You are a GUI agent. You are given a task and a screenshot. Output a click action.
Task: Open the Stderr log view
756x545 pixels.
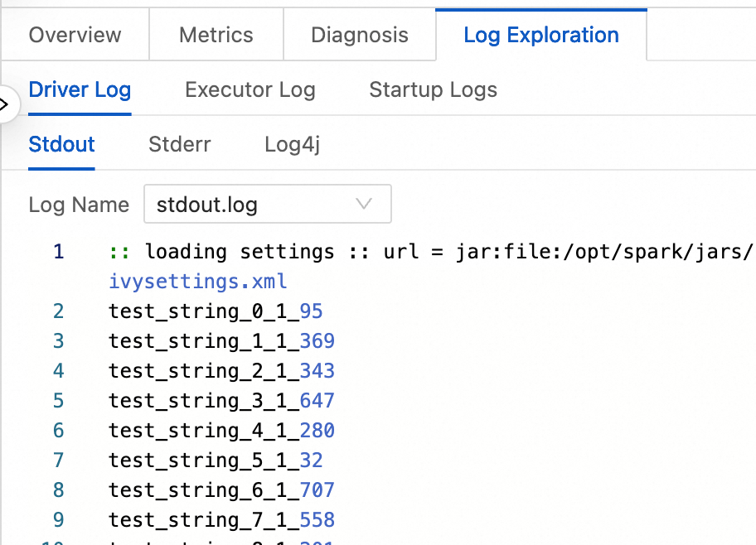179,144
